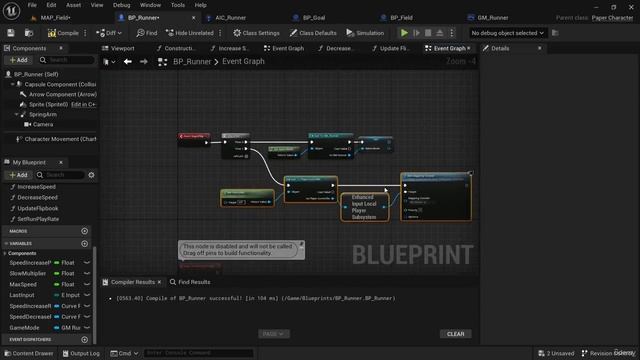
Task: Open the Help menu
Action: click(200, 5)
